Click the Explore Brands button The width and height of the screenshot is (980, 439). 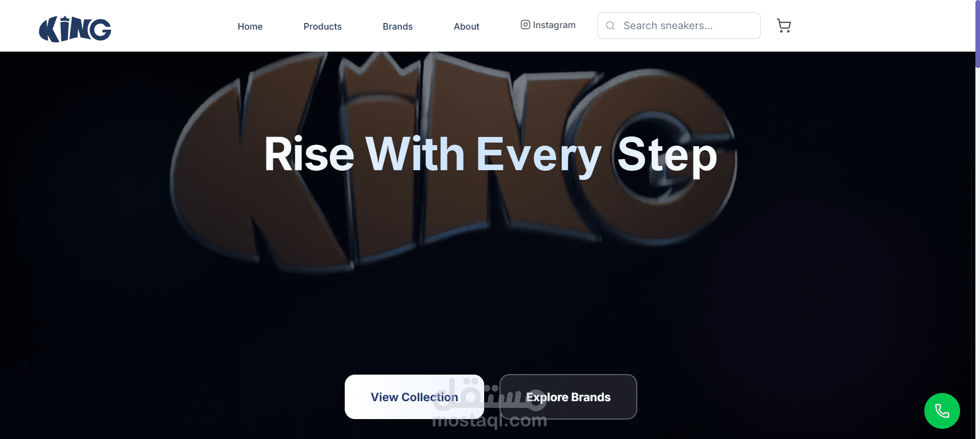(568, 397)
